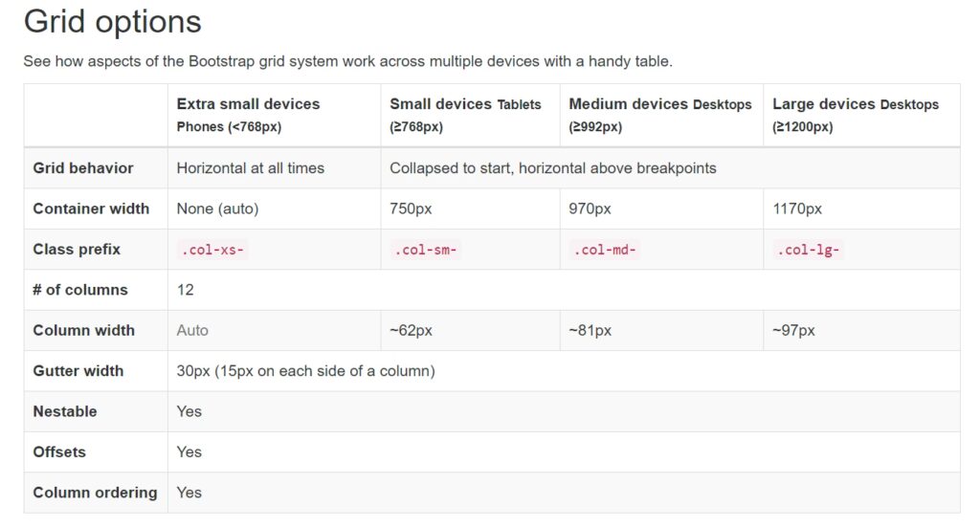Screen dimensions: 980x528
Task: Click the "# of columns" row header
Action: click(x=80, y=290)
